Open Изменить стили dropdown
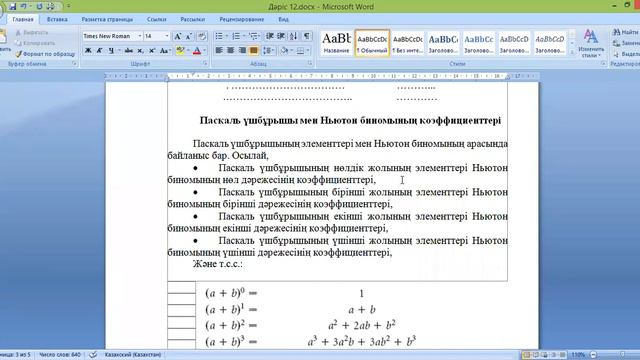 (x=591, y=43)
